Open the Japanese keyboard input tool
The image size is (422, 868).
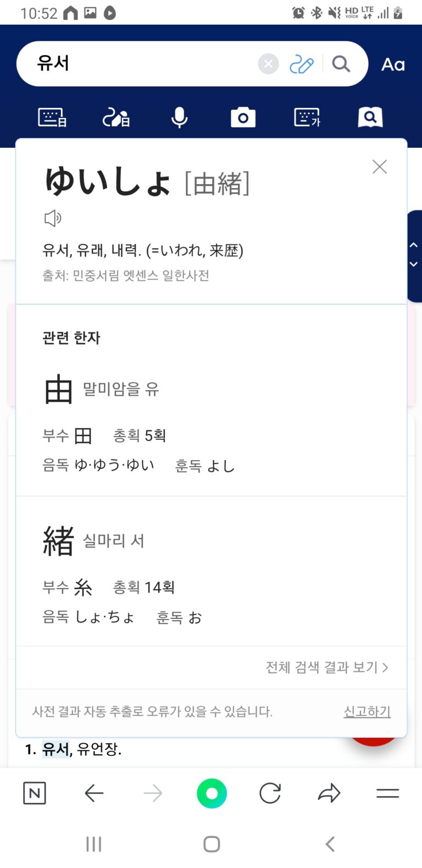(52, 118)
